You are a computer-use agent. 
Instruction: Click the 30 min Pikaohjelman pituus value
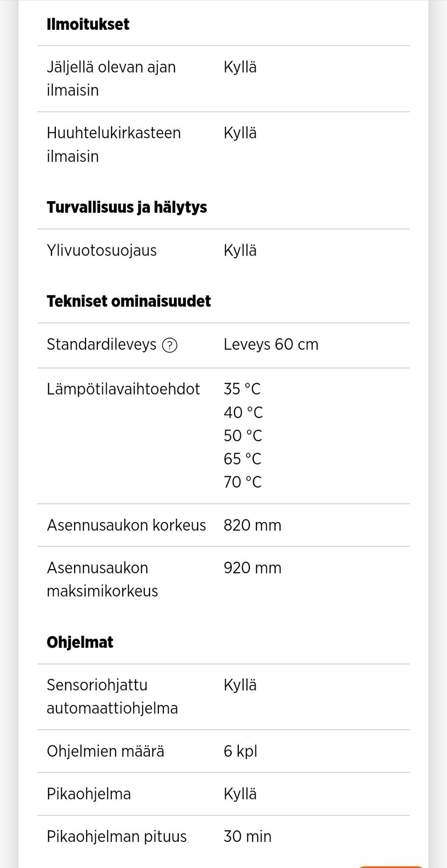[247, 837]
